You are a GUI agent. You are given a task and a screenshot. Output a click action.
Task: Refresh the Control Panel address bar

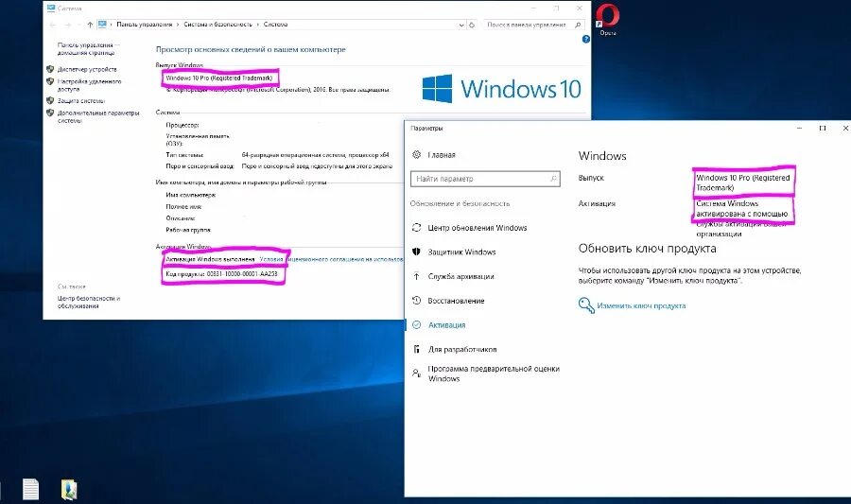472,25
